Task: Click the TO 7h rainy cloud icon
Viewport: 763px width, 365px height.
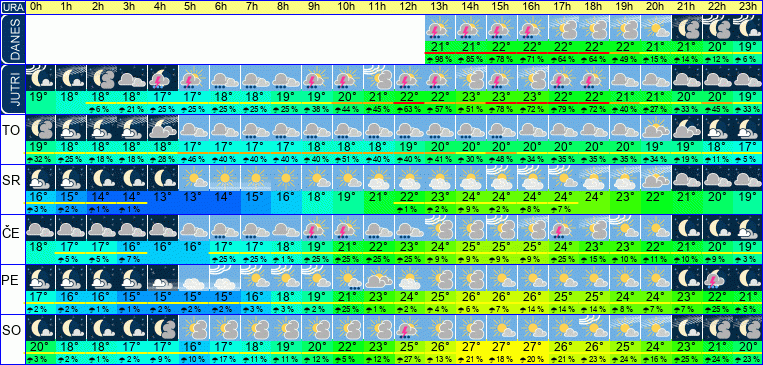Action: click(x=255, y=128)
